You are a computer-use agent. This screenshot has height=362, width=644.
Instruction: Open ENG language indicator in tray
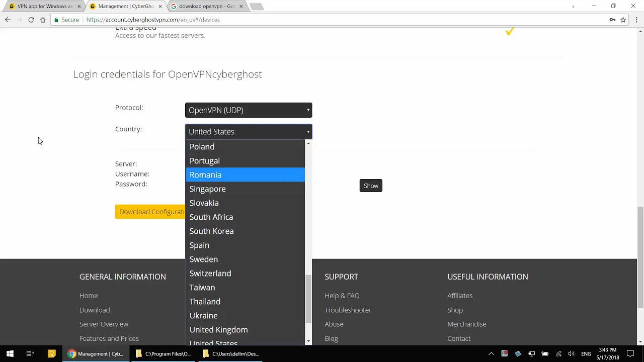click(586, 353)
